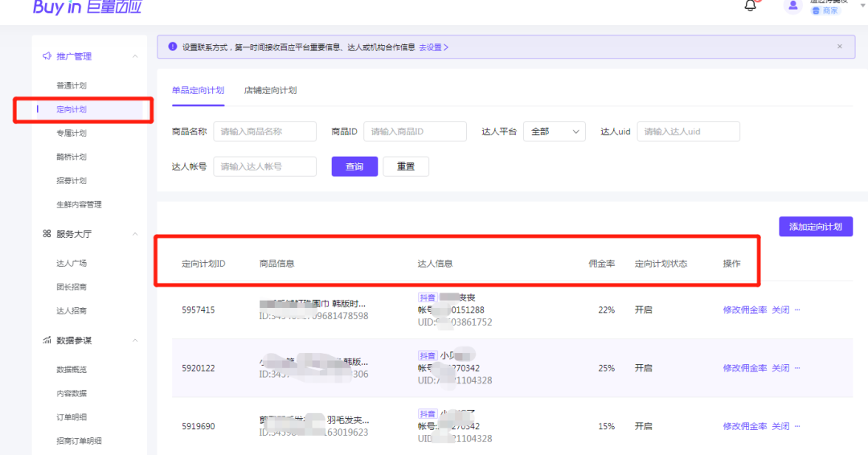Click 关闭 for plan 5919690
This screenshot has height=455, width=868.
coord(780,426)
